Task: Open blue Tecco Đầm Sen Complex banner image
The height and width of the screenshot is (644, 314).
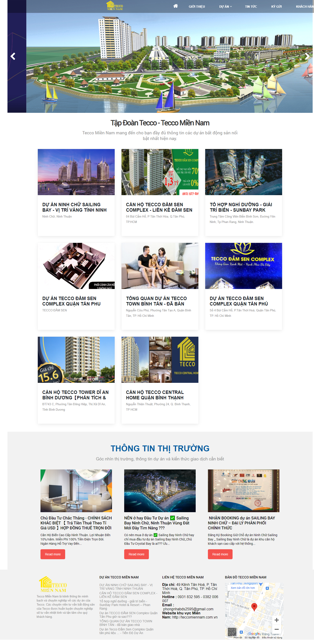Action: point(243,266)
